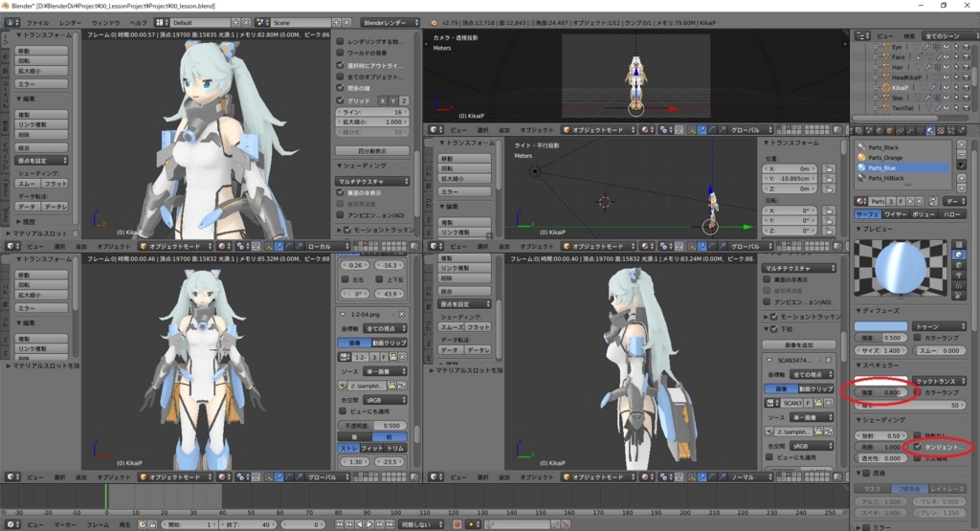The width and height of the screenshot is (980, 531).
Task: Add a new scene beside Scene field
Action: 336,23
